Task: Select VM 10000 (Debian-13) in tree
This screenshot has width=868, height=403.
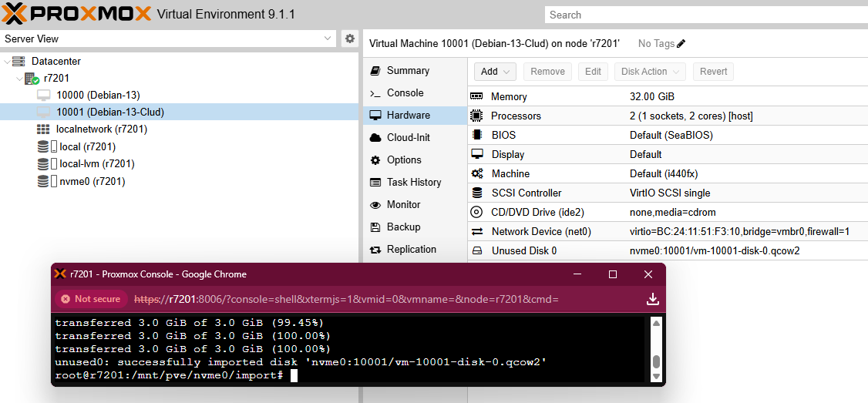Action: coord(98,95)
